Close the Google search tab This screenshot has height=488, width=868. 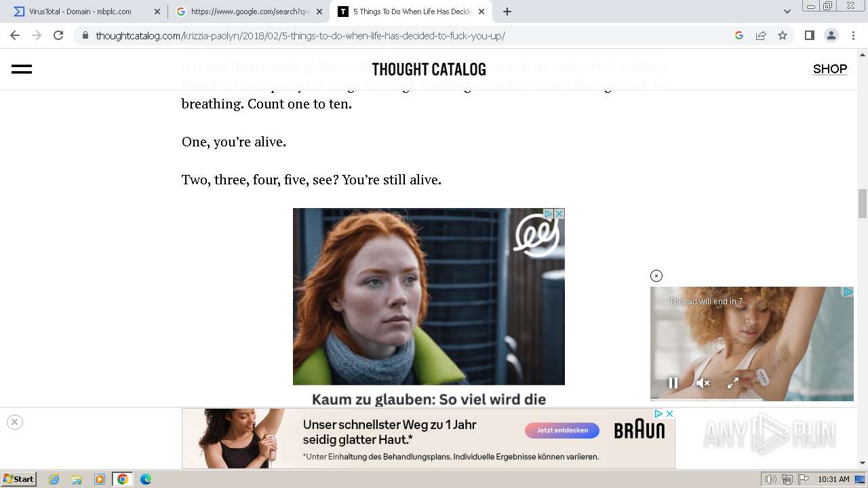click(x=319, y=12)
